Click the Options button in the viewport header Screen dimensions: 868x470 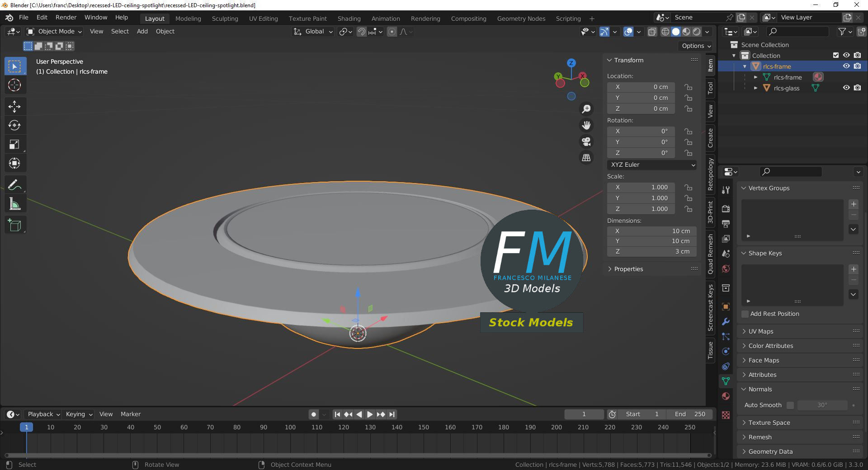coord(695,46)
